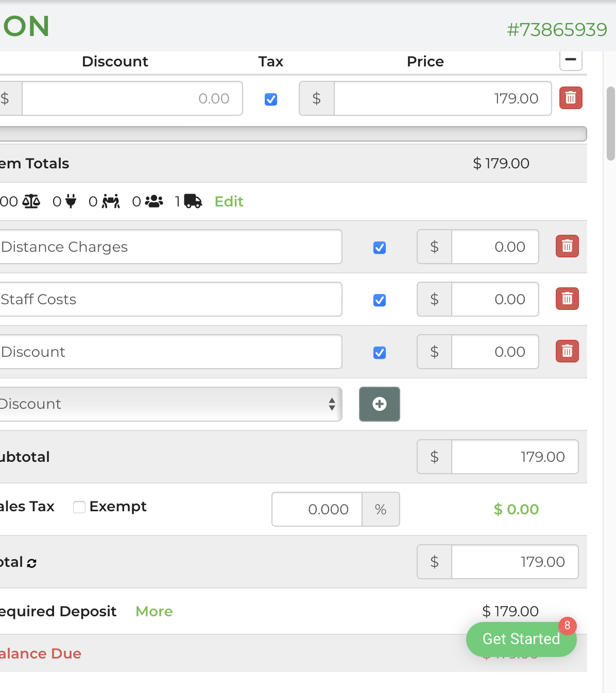The image size is (616, 693).
Task: Click the Distance Charges amount field
Action: 495,247
